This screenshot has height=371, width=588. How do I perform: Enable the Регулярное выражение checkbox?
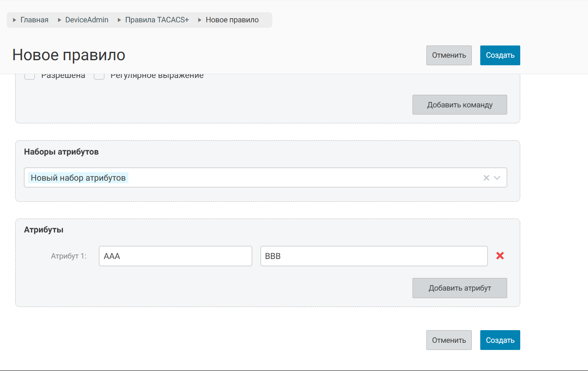pos(99,76)
